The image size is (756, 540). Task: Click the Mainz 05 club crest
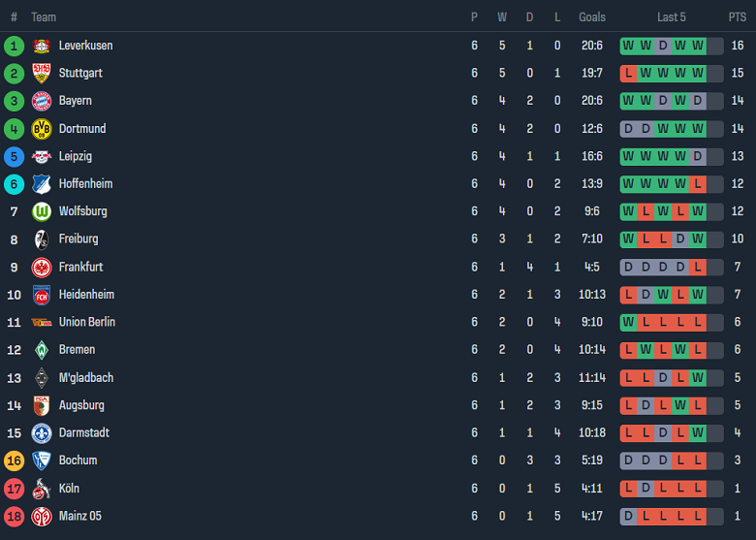[x=42, y=516]
